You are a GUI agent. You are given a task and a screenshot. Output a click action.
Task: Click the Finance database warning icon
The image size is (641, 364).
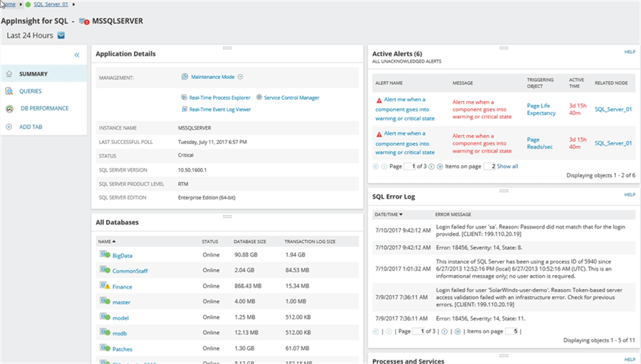pyautogui.click(x=105, y=286)
